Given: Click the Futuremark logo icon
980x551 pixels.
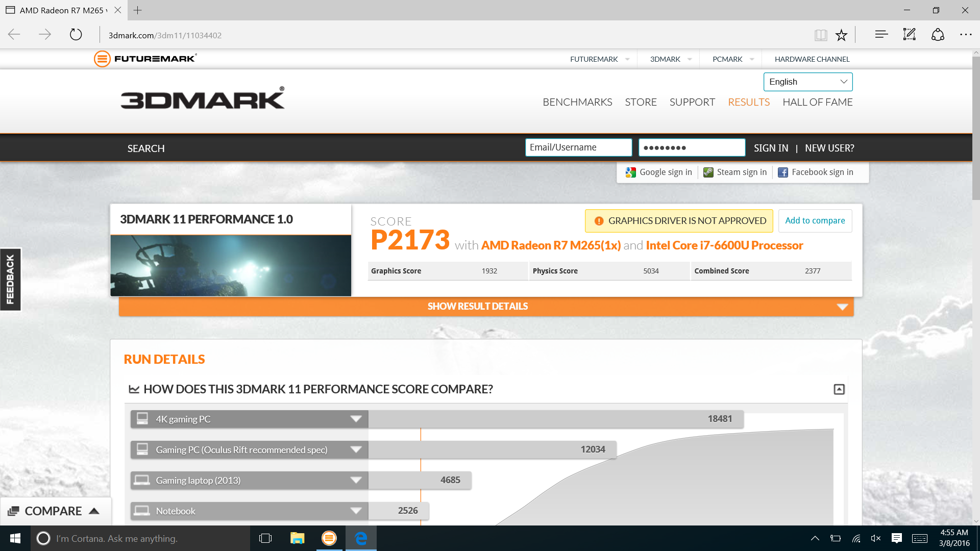Looking at the screenshot, I should point(102,59).
